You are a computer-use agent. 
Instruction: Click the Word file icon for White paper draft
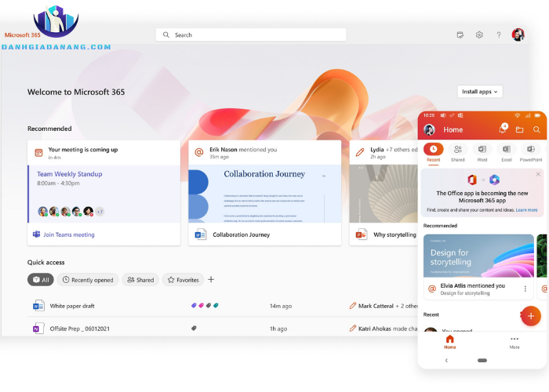click(38, 306)
